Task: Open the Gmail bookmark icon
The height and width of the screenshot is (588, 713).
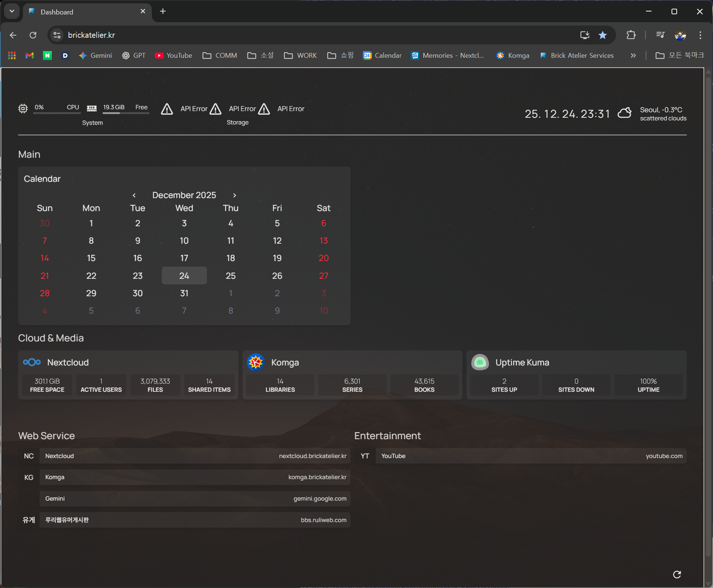Action: (30, 56)
